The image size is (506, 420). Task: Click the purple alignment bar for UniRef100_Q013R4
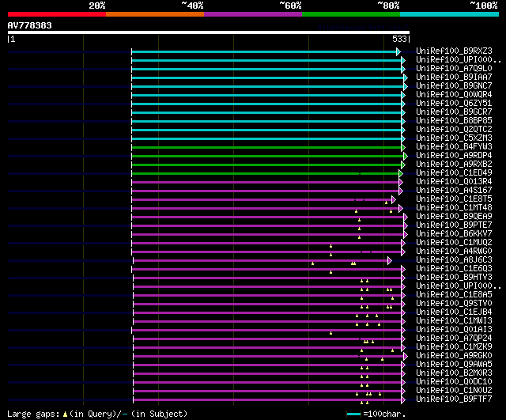tap(266, 183)
